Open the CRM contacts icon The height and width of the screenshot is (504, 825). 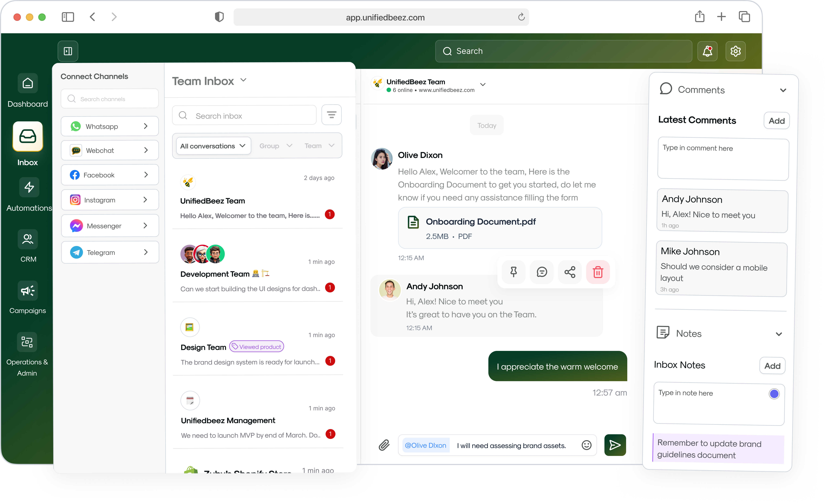point(28,239)
